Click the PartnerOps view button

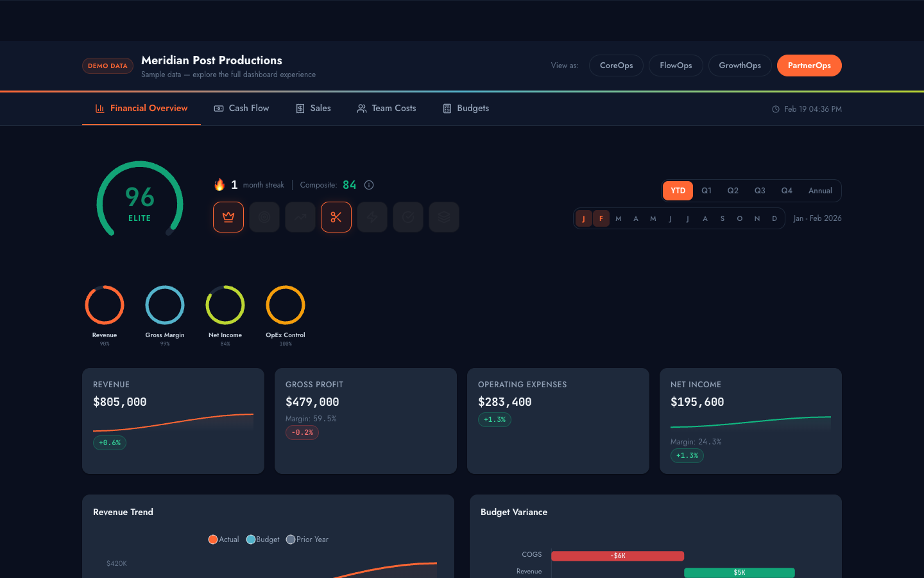click(x=809, y=66)
